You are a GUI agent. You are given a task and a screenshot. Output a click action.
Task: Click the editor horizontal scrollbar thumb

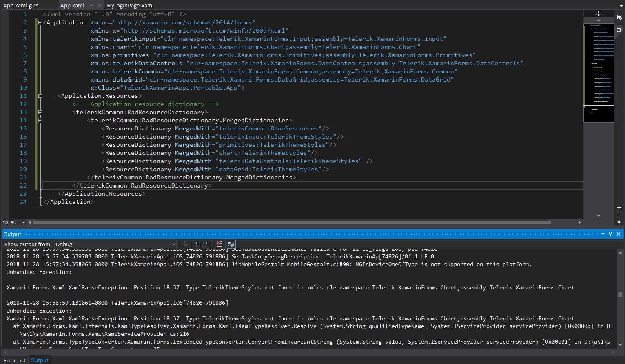[292, 223]
